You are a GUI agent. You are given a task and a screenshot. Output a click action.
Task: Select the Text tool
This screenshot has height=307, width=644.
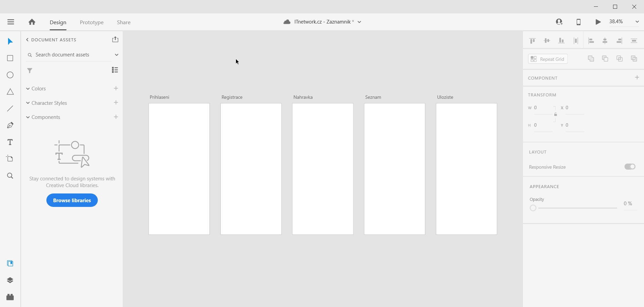click(10, 142)
